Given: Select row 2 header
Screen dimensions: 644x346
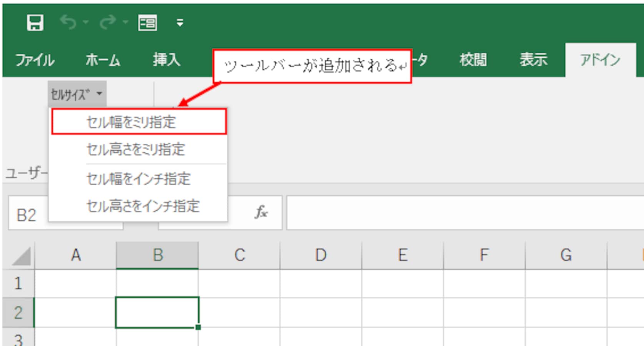Looking at the screenshot, I should click(x=18, y=313).
